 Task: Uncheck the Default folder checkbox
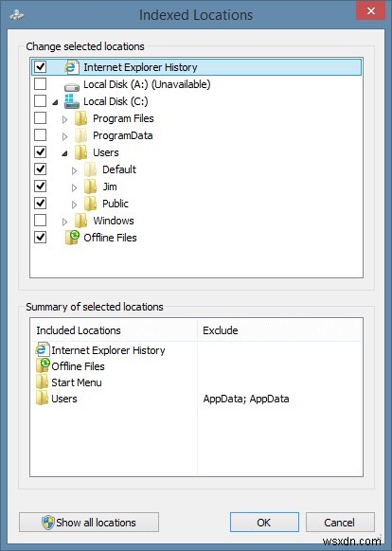[x=41, y=169]
